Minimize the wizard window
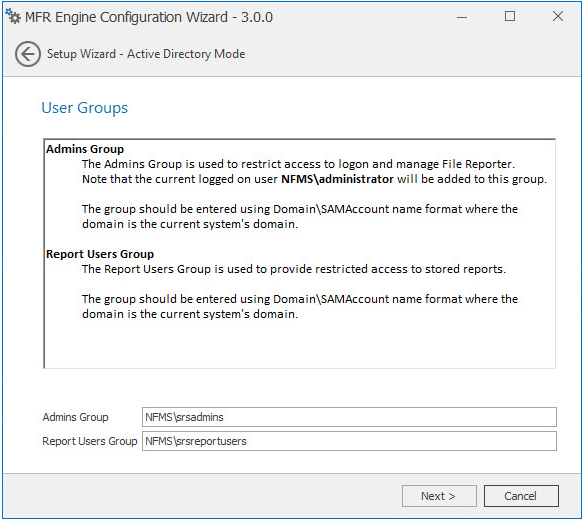 point(461,17)
